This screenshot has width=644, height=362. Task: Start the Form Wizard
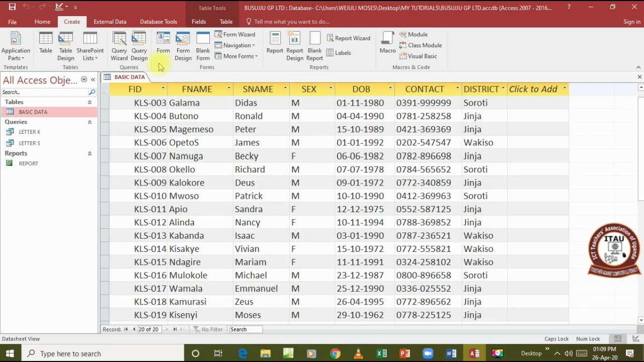click(235, 34)
